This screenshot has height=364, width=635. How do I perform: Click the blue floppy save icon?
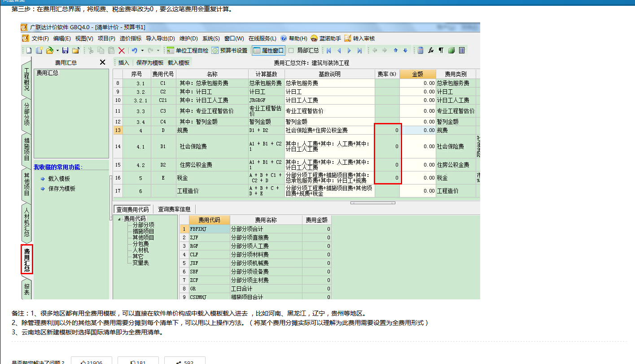(x=65, y=50)
